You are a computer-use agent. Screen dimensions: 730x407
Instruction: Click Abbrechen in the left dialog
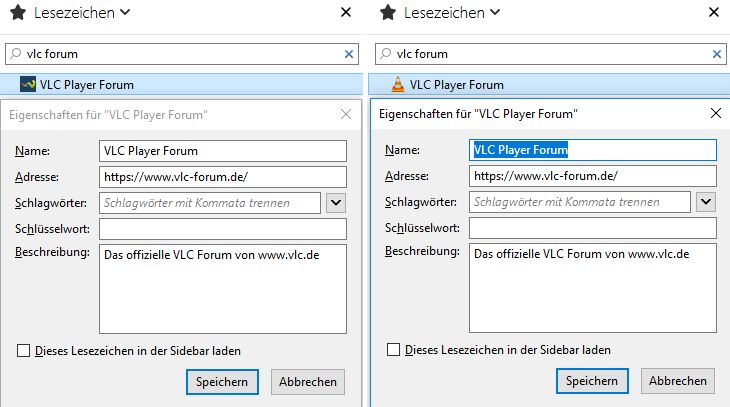[308, 381]
